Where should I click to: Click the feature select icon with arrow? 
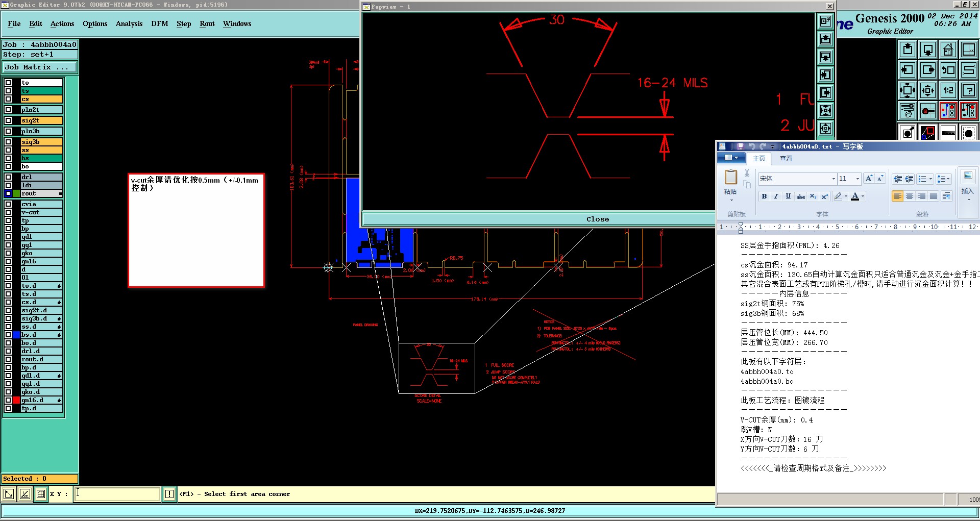[908, 133]
